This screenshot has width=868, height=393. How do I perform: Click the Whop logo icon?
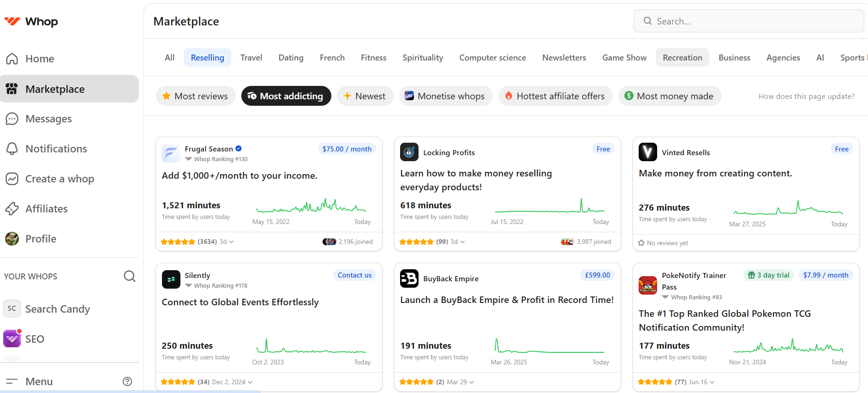pos(12,21)
